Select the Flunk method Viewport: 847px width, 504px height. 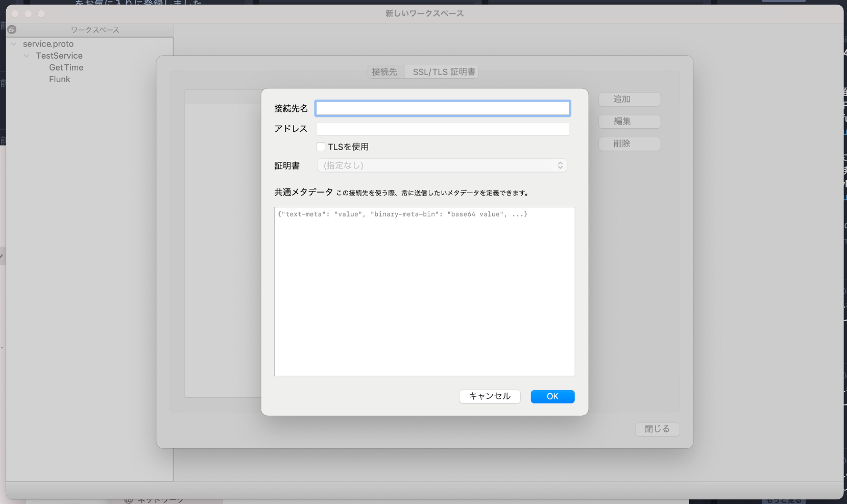pyautogui.click(x=60, y=79)
